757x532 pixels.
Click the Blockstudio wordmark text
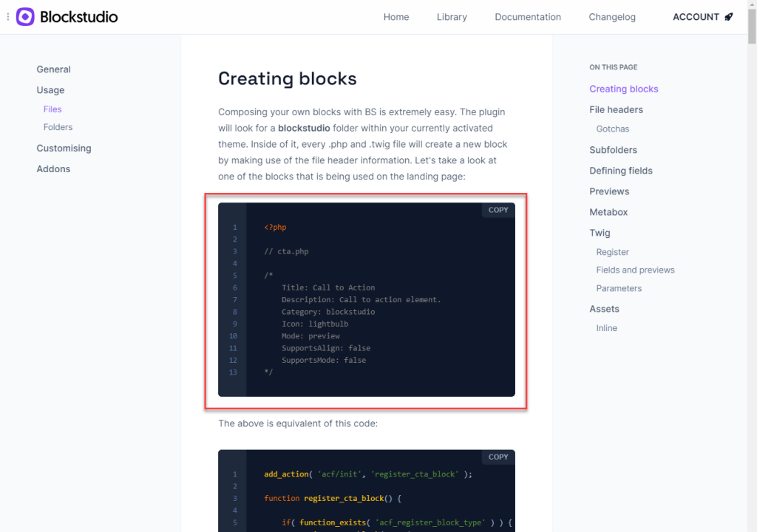[x=78, y=17]
